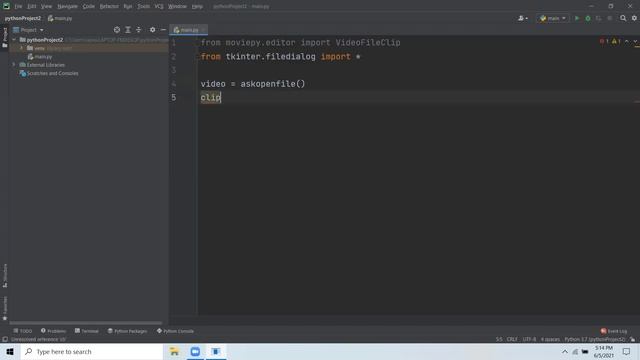Open the TODO tool window
Screen dimensions: 640x360
pos(23,331)
